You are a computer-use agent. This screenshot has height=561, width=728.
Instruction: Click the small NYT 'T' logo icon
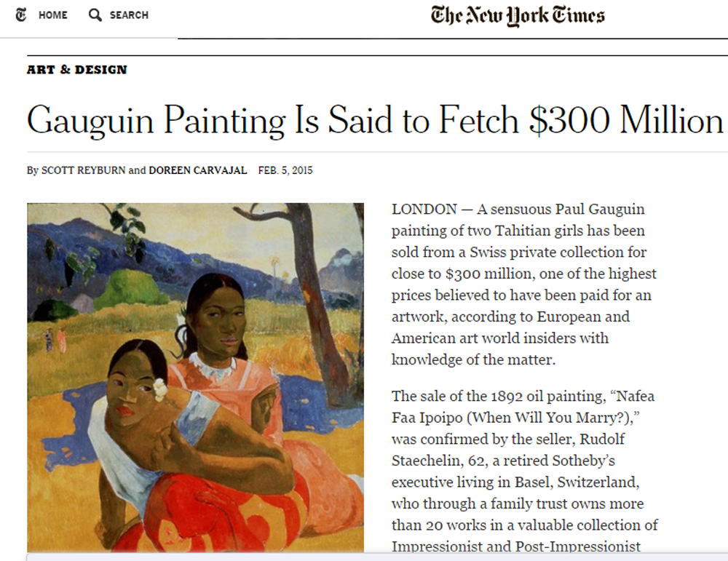click(x=20, y=15)
